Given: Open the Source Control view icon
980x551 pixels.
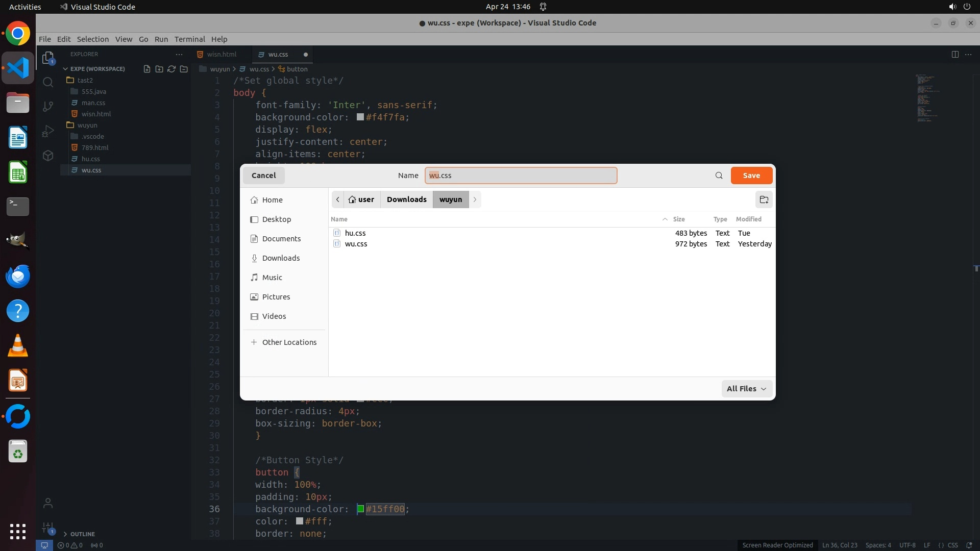Looking at the screenshot, I should tap(48, 106).
